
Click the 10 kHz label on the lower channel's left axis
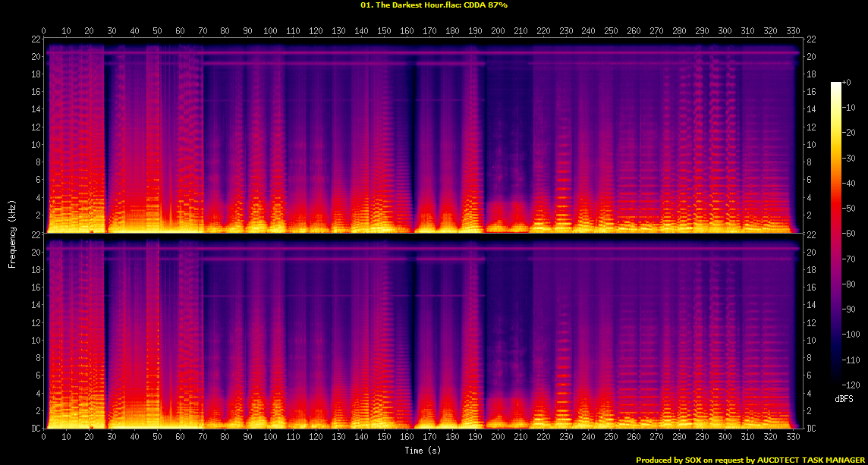(36, 340)
